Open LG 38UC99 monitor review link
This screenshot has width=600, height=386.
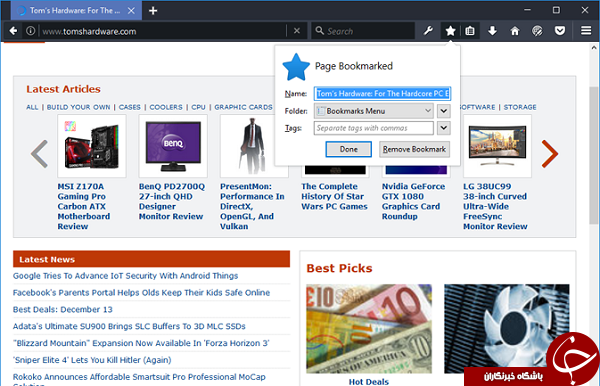click(x=495, y=206)
